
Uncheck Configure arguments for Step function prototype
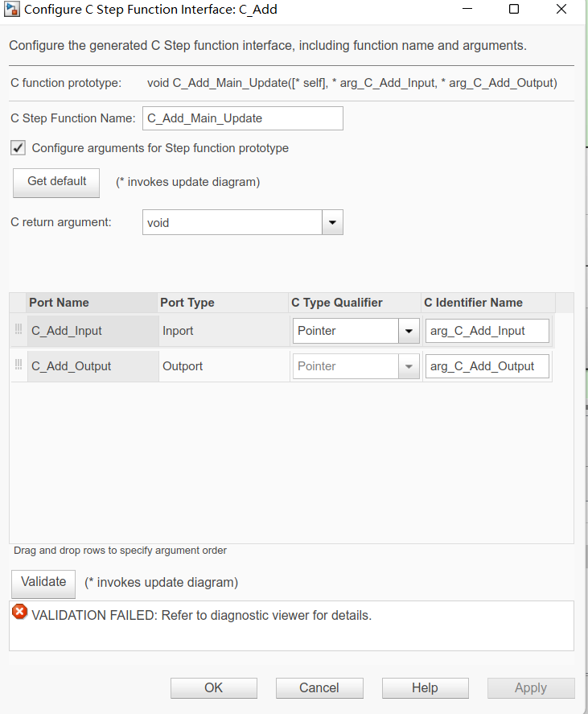point(19,148)
